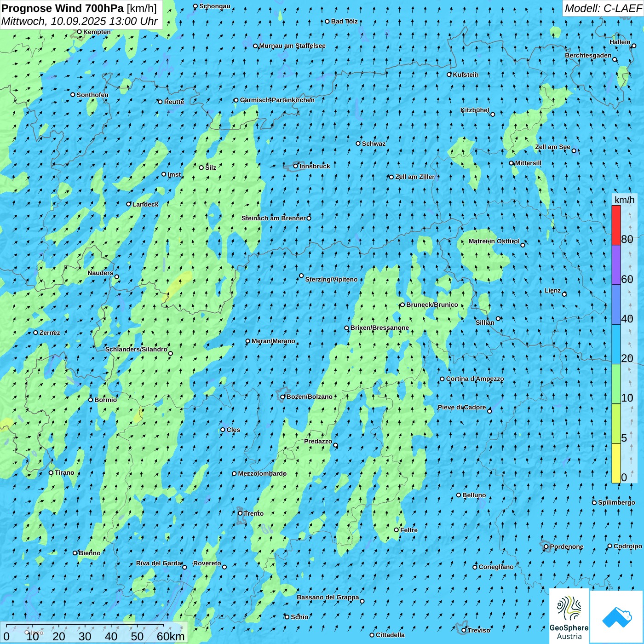
Task: Click the Innsbruck city marker
Action: (296, 166)
